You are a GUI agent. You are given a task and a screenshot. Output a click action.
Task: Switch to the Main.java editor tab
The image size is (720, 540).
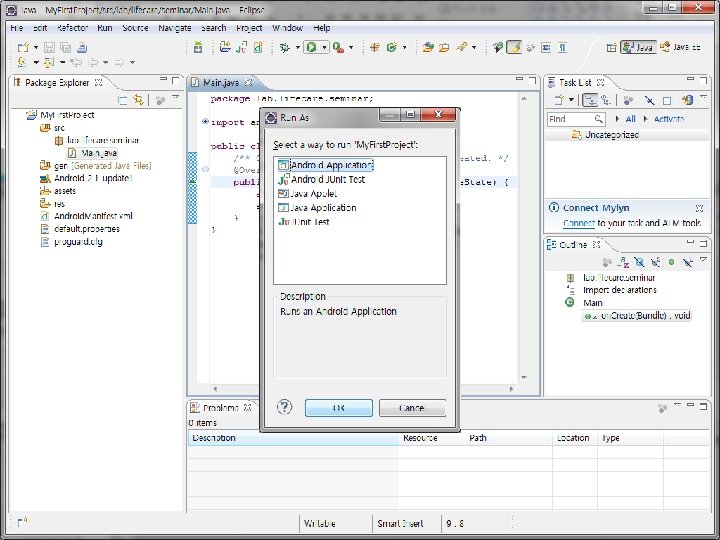221,83
